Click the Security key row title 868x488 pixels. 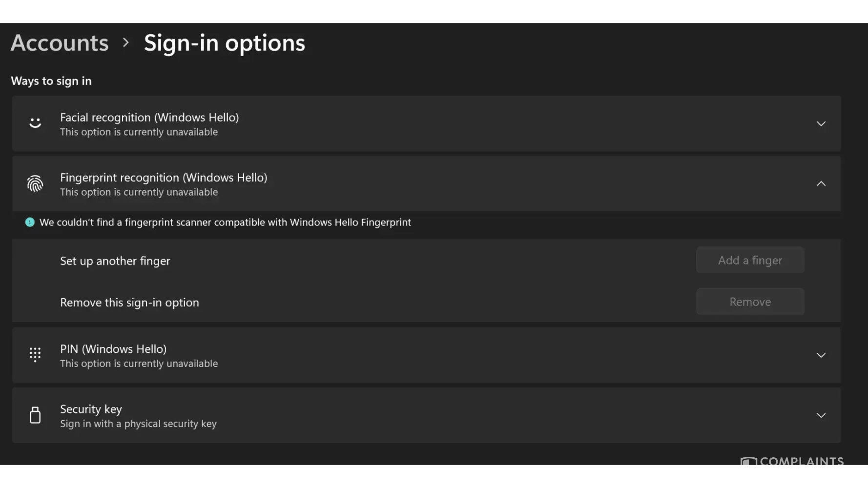(91, 409)
